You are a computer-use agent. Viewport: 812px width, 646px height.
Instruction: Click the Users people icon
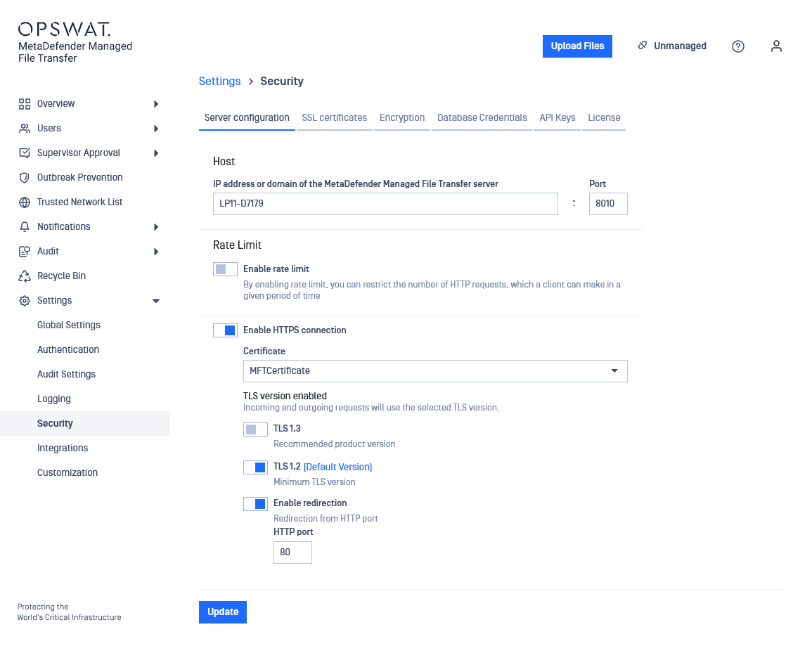pos(25,129)
